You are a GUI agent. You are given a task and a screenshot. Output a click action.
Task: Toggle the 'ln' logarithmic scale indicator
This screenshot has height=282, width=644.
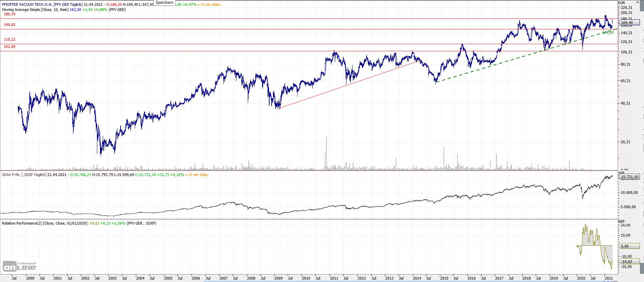(638, 2)
